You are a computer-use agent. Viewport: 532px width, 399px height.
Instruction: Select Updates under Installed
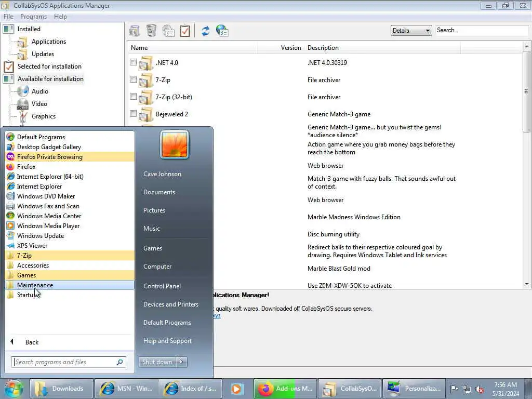tap(43, 54)
